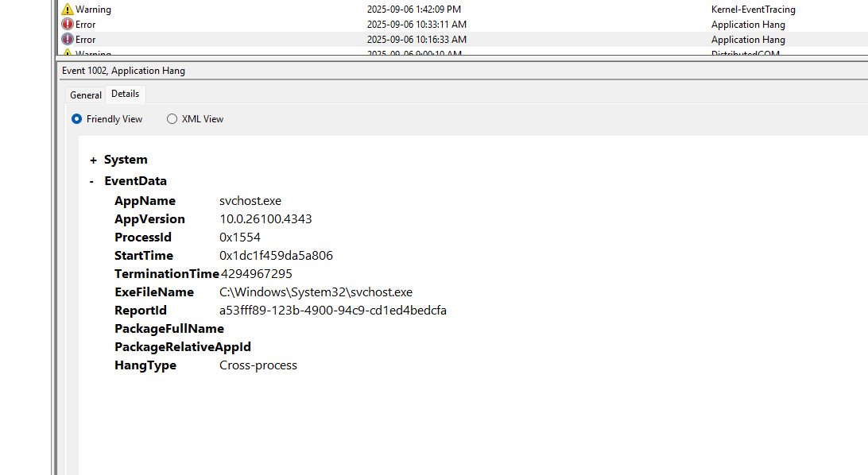The image size is (868, 475).
Task: Click the error icon beside the 10:16:33 event
Action: [68, 39]
